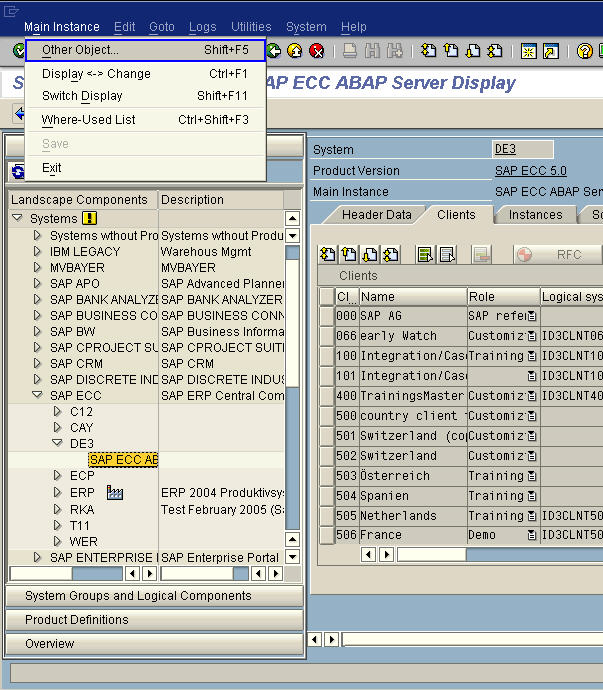Select Display <-> Change menu entry
Screen dimensions: 603x690
click(x=145, y=74)
